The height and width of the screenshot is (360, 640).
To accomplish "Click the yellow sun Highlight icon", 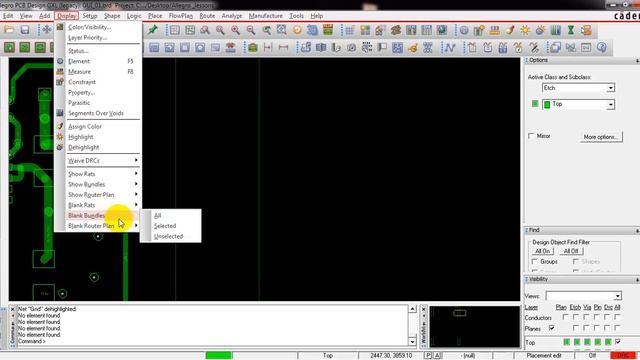I will click(525, 30).
